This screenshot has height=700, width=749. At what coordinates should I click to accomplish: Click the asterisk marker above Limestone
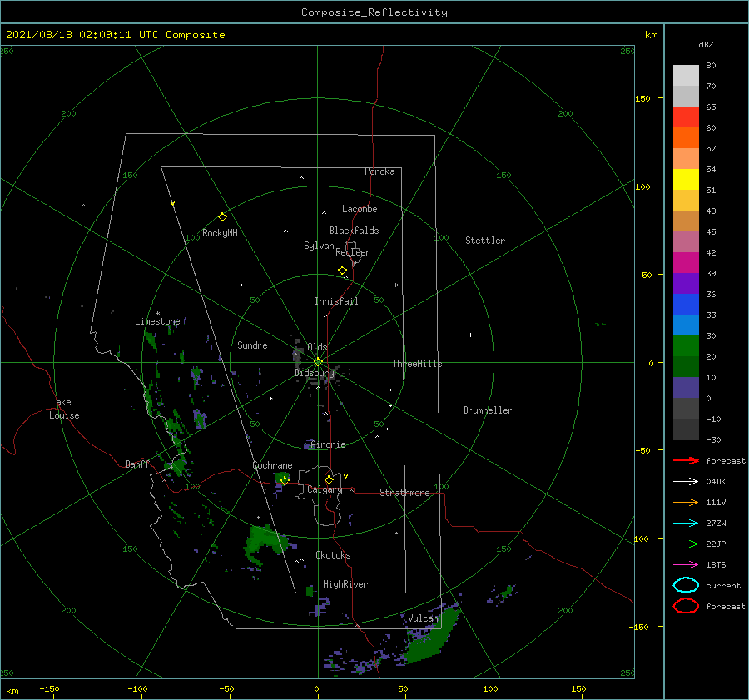pos(157,314)
